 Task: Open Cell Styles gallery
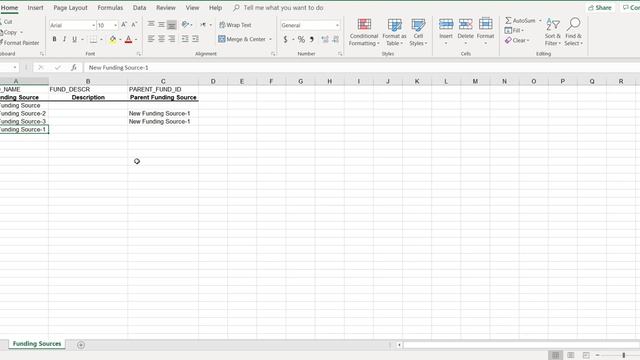click(418, 32)
